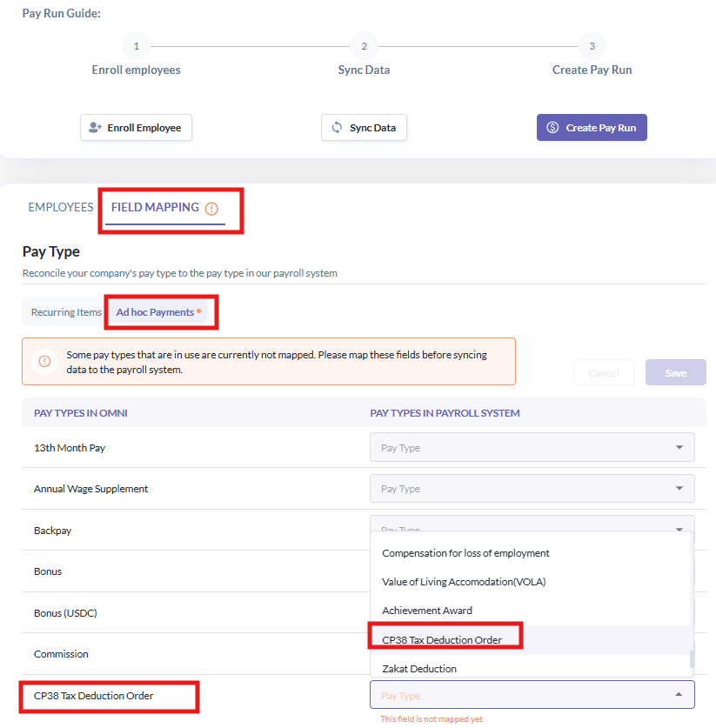Click step 1 circle in the Pay Run Guide
This screenshot has height=728, width=716.
point(136,46)
